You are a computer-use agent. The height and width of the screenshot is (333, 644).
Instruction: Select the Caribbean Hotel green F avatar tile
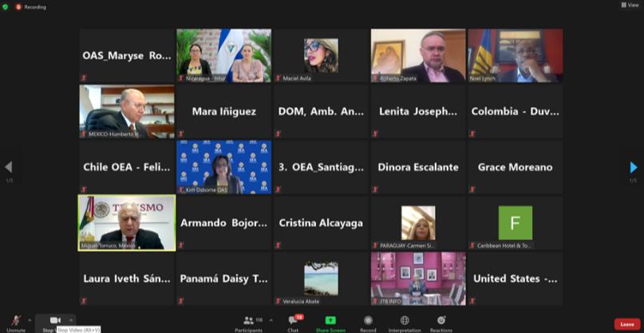(516, 223)
